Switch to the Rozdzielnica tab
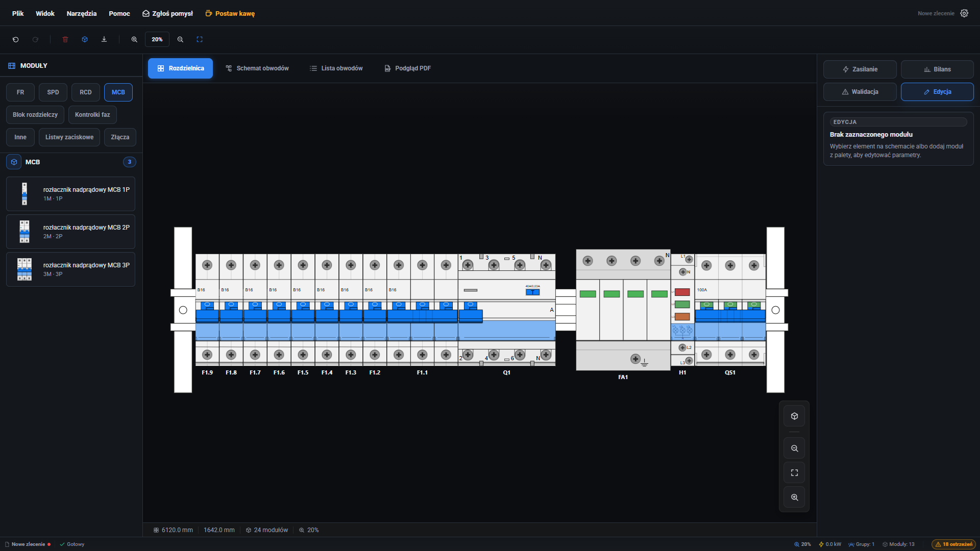The image size is (980, 551). (180, 68)
